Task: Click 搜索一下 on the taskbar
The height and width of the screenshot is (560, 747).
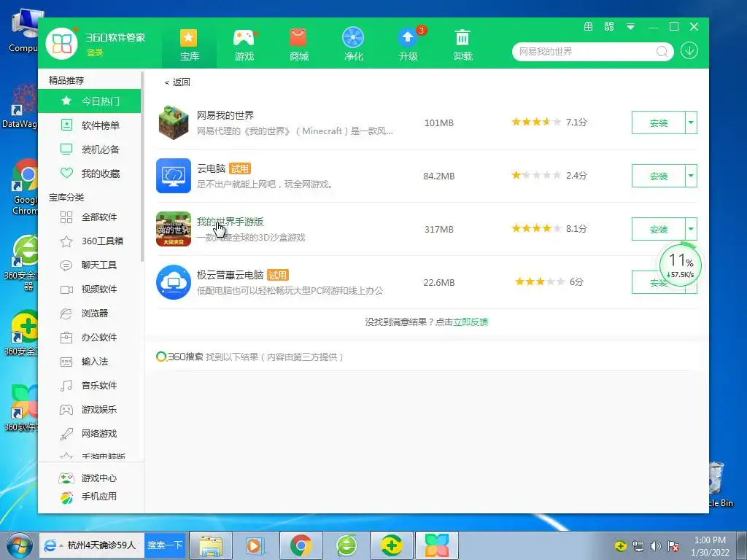Action: (x=165, y=545)
